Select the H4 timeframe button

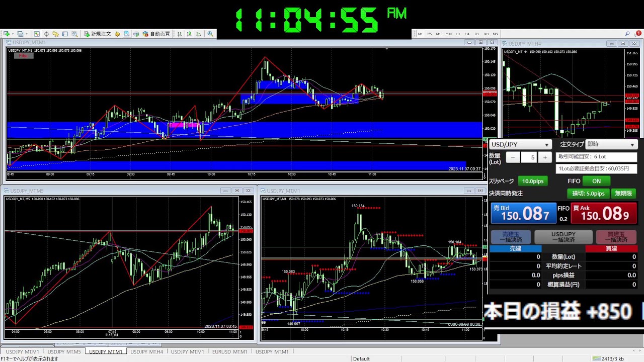(x=467, y=34)
